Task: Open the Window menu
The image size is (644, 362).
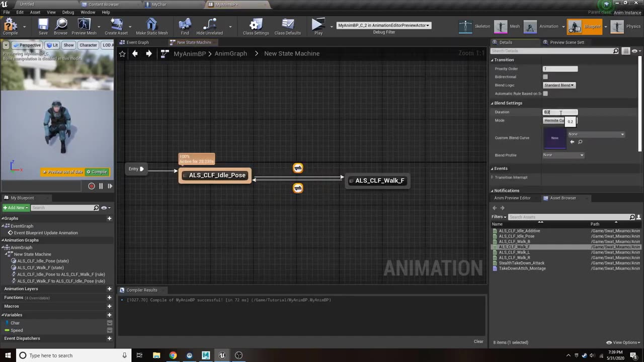Action: click(x=88, y=12)
